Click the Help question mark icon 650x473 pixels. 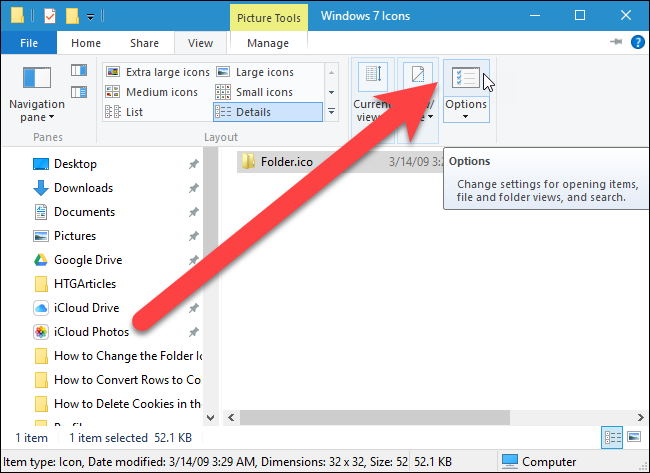637,42
